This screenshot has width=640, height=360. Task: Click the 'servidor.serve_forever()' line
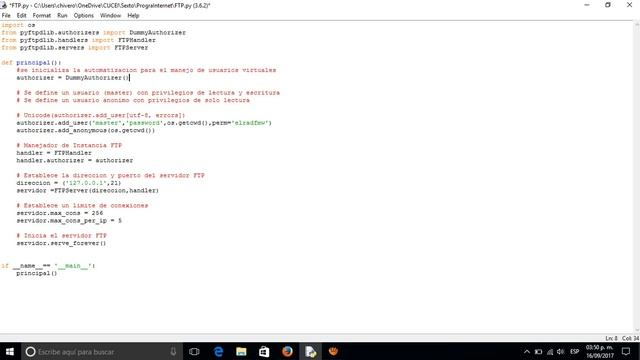(61, 243)
